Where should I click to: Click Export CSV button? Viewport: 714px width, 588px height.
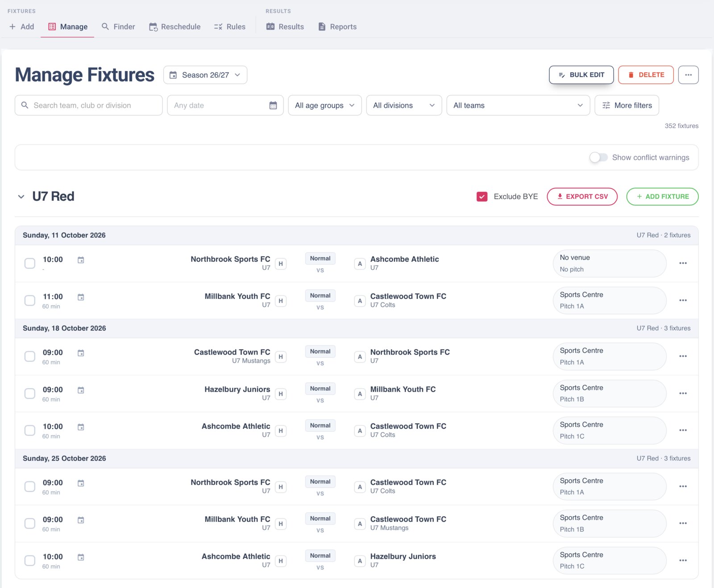click(582, 197)
